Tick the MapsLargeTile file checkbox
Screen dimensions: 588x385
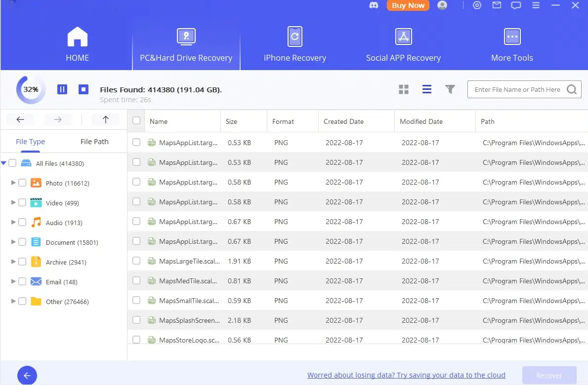[136, 261]
